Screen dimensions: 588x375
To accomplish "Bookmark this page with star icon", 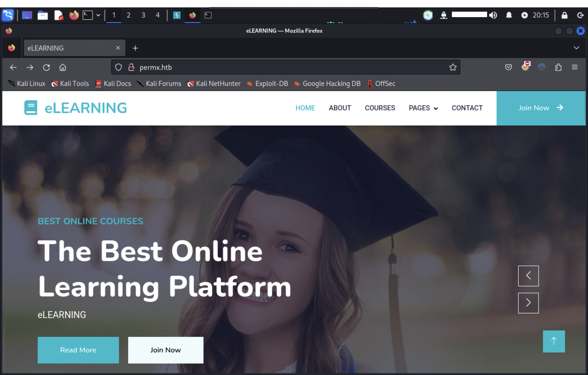I will 453,67.
